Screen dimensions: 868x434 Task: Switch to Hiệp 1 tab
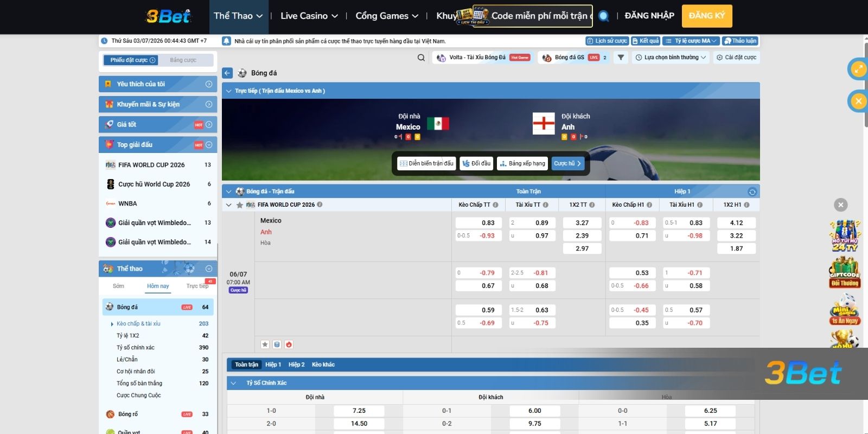273,365
